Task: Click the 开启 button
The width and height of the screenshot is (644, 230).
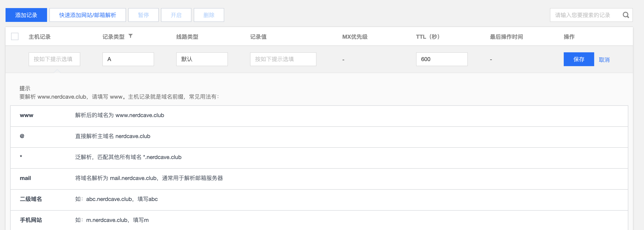Action: (x=176, y=15)
